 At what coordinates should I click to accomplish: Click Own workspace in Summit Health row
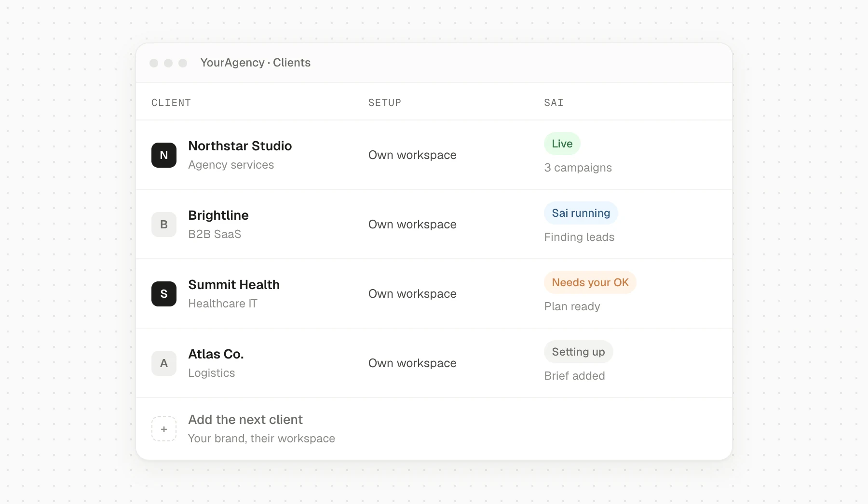[x=412, y=294]
